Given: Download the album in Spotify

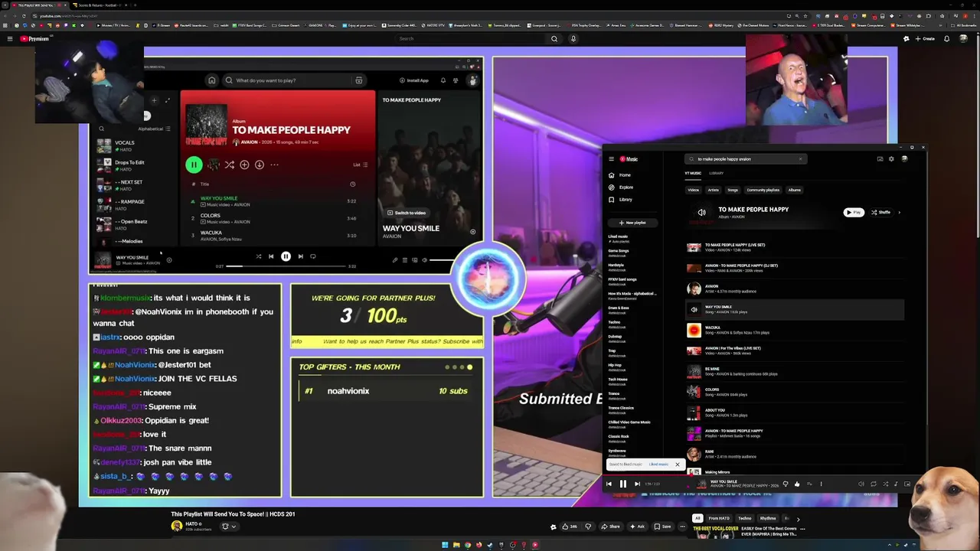Looking at the screenshot, I should coord(260,165).
